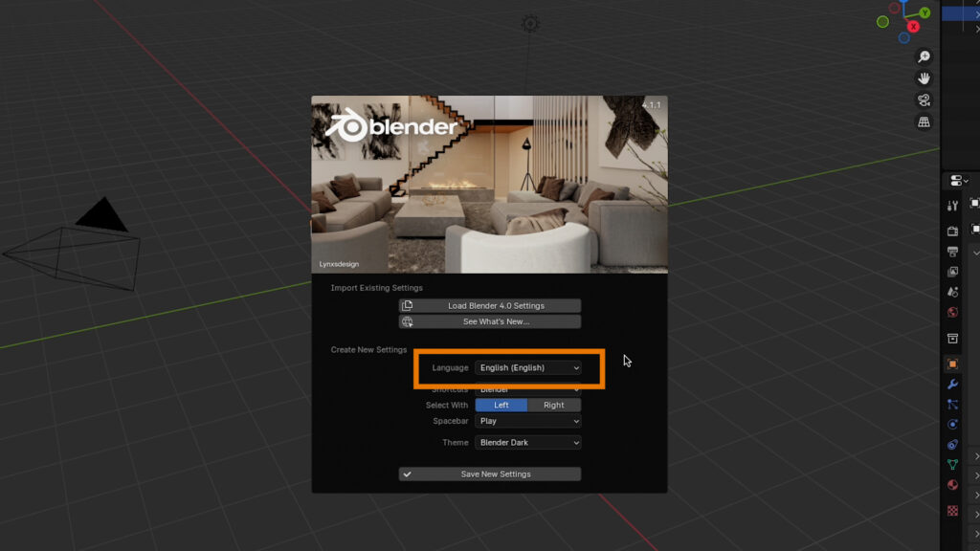Click the hollow red negative X gizmo circle
The width and height of the screenshot is (980, 551).
click(895, 8)
